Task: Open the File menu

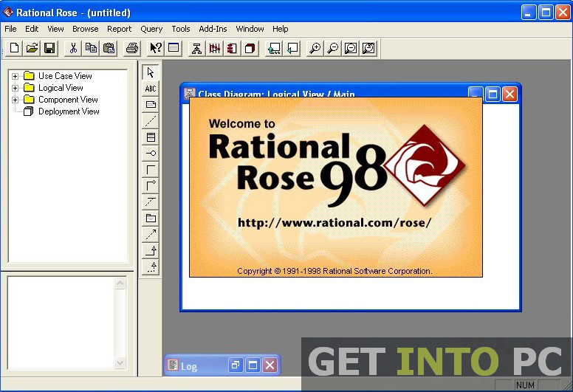Action: (10, 29)
